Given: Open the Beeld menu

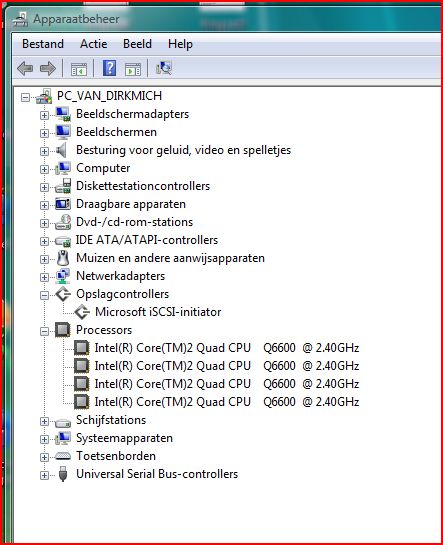Looking at the screenshot, I should 137,44.
